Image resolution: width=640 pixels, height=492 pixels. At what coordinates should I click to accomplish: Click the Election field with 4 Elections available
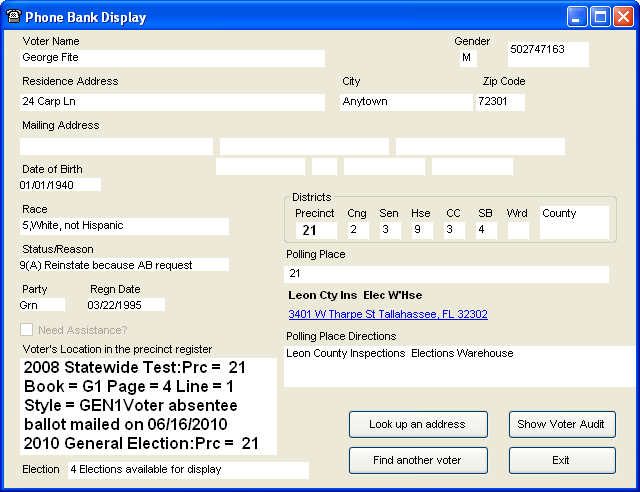[189, 470]
